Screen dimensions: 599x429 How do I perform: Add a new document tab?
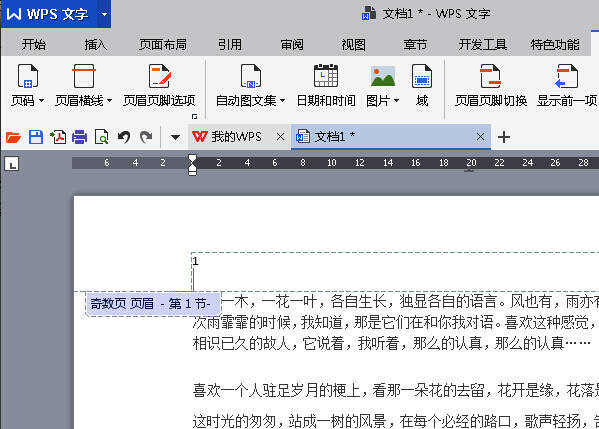(504, 137)
